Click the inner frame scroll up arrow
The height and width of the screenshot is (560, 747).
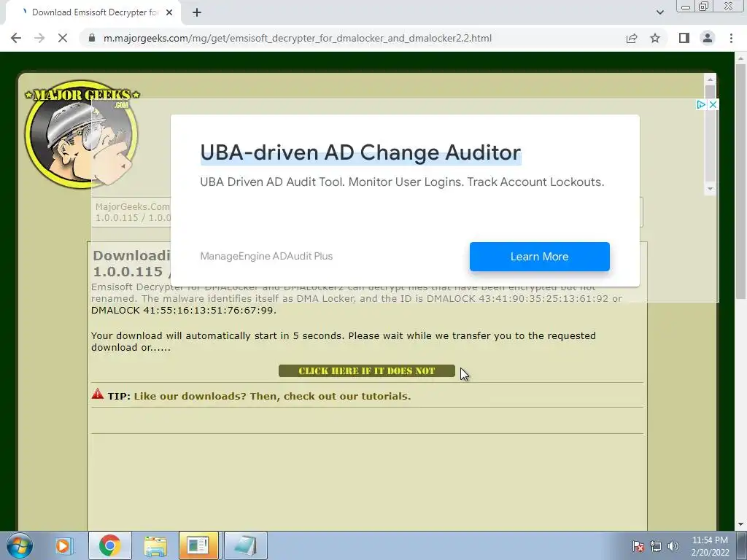click(710, 79)
